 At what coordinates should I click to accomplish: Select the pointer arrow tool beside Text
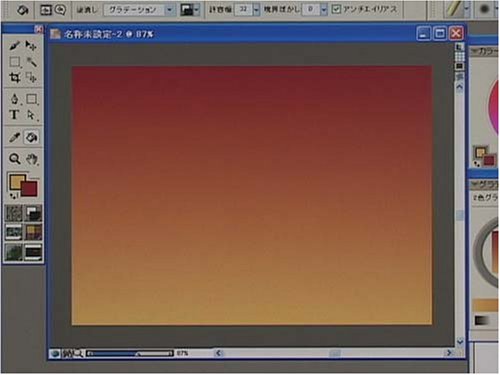point(31,115)
